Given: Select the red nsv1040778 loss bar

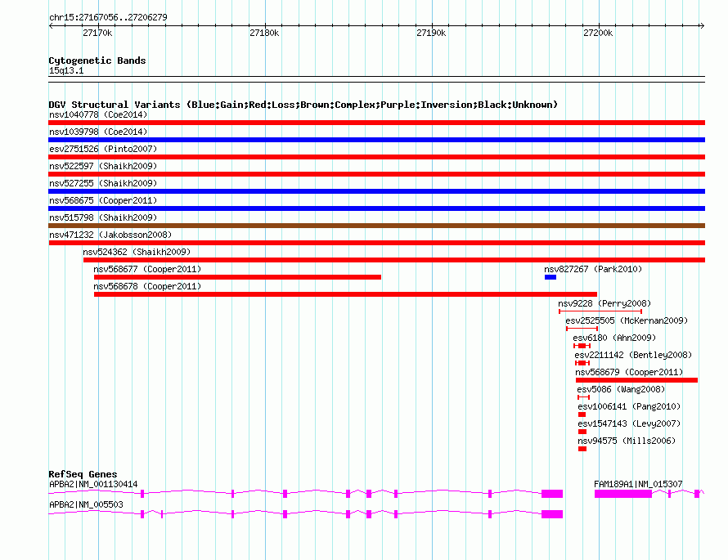Looking at the screenshot, I should point(376,123).
